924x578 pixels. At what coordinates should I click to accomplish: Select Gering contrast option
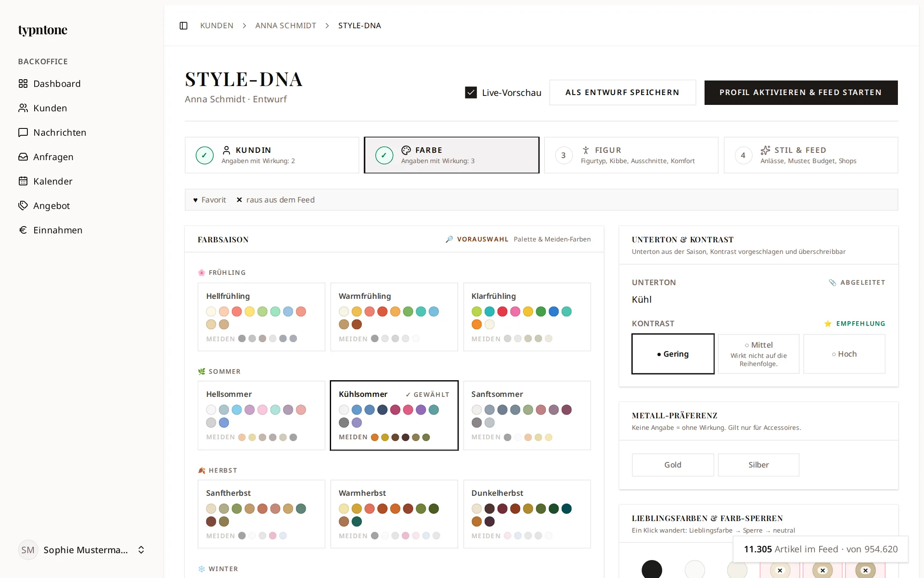point(673,354)
